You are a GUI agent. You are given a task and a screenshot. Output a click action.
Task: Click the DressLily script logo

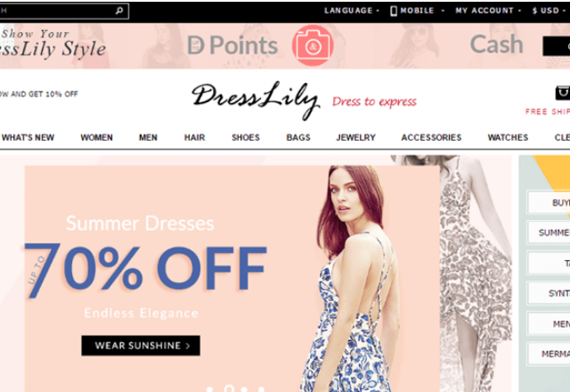[256, 99]
